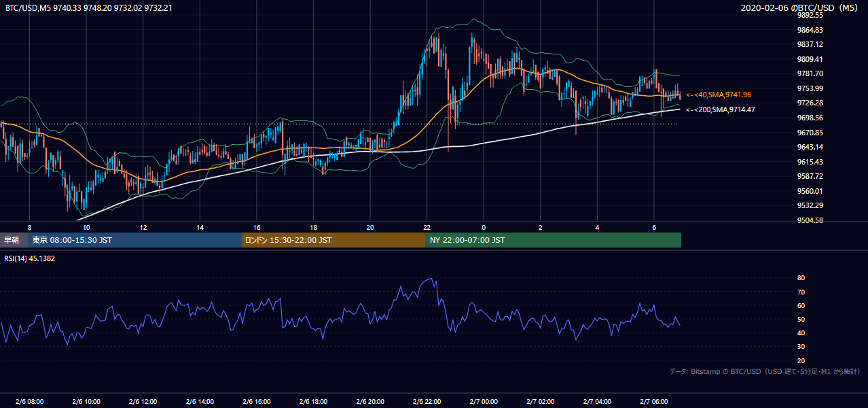The image size is (868, 408).
Task: Click the 2020-02-06 BTC/USD (M5) chart title
Action: (x=801, y=7)
